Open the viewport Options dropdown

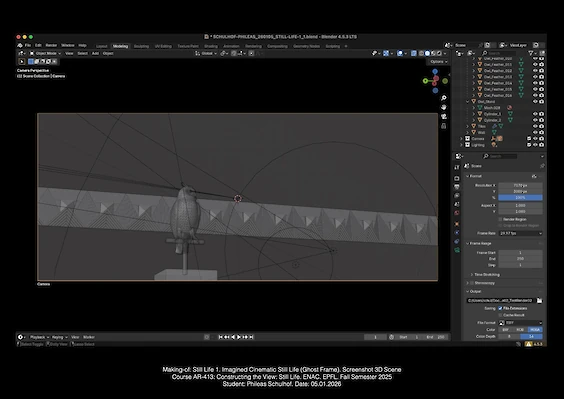click(438, 62)
